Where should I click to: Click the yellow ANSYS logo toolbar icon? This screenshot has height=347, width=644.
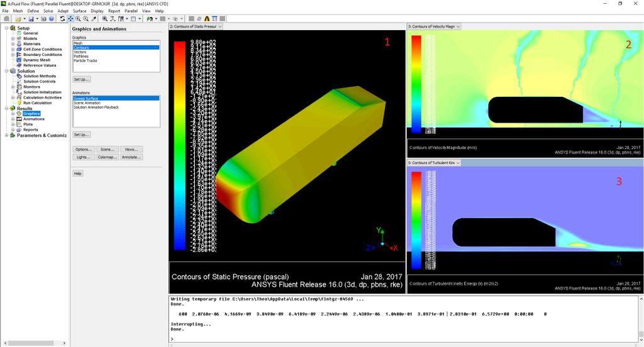206,19
